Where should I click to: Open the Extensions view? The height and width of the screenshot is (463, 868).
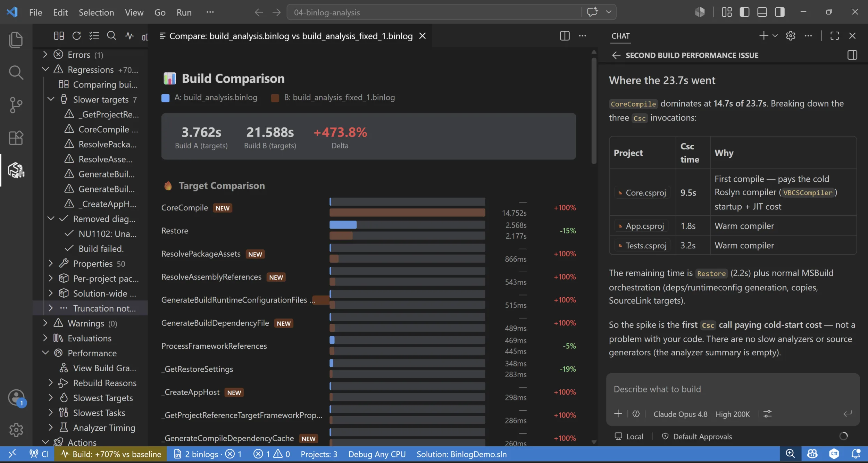coord(16,138)
